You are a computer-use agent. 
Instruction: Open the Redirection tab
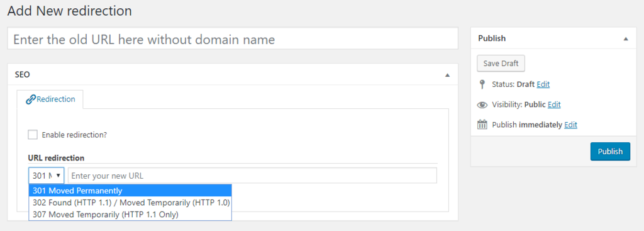click(50, 99)
